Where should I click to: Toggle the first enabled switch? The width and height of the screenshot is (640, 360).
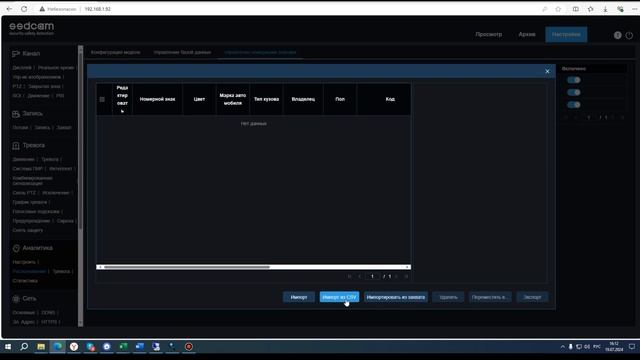[x=573, y=80]
